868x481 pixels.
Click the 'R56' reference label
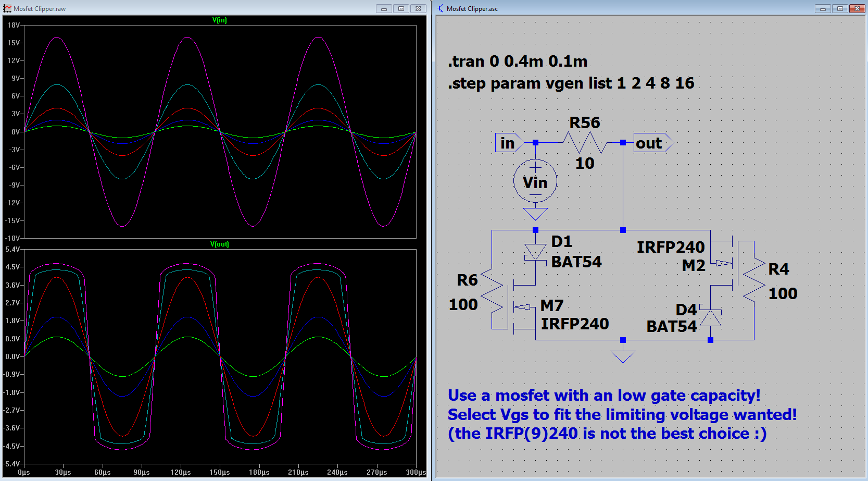(x=585, y=122)
